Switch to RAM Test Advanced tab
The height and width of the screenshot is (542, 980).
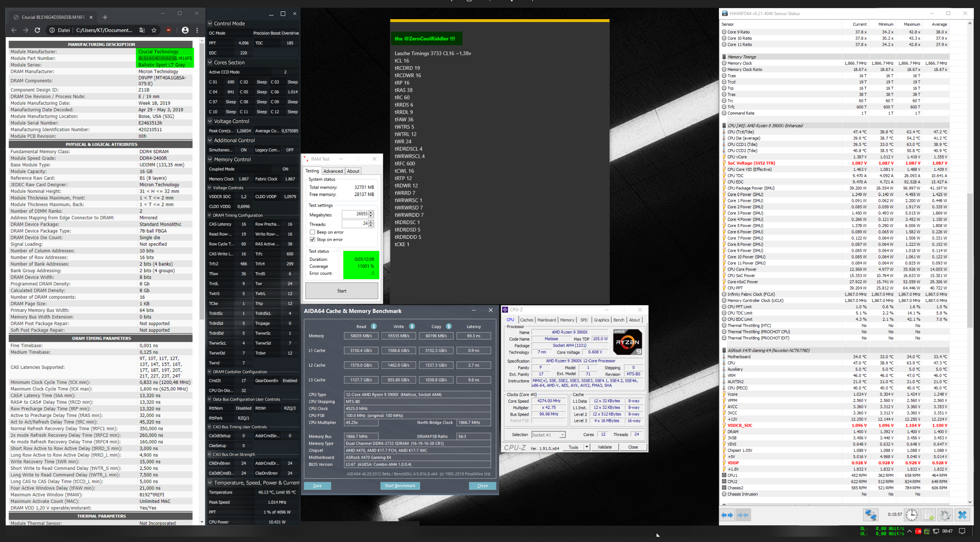click(x=333, y=171)
